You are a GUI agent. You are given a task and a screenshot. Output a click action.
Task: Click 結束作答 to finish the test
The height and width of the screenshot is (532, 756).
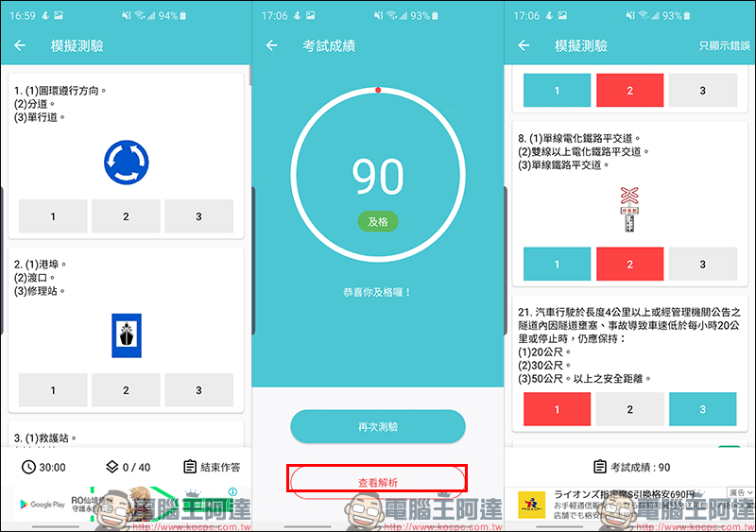coord(212,467)
